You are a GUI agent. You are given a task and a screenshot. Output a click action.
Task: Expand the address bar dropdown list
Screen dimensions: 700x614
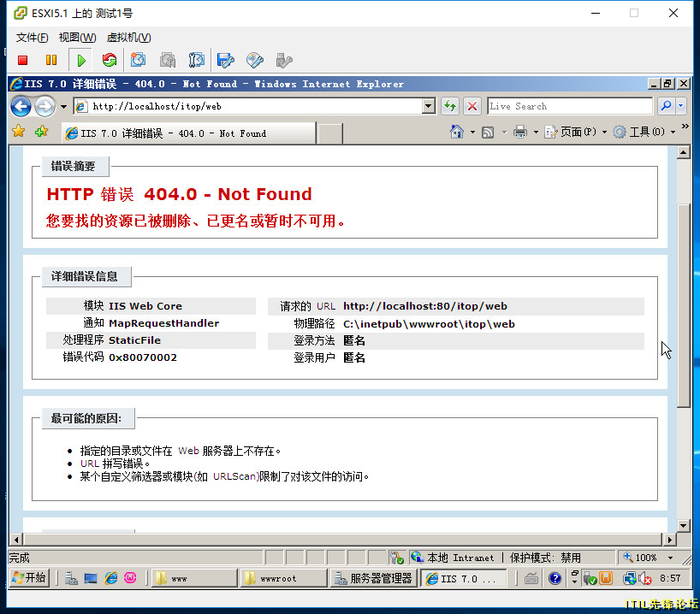429,106
